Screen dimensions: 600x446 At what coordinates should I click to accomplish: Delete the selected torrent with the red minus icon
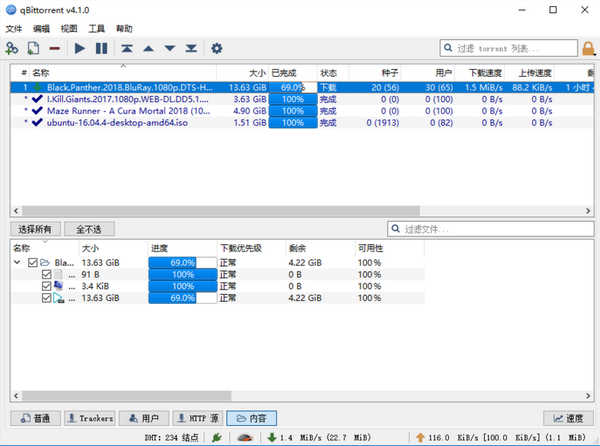55,49
